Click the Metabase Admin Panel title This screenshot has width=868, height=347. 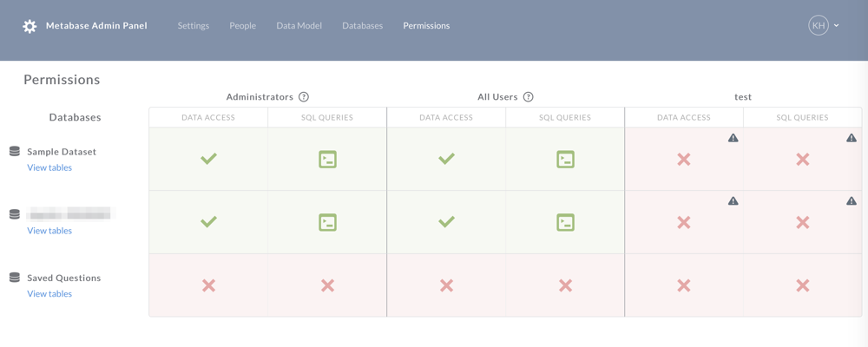click(x=96, y=26)
